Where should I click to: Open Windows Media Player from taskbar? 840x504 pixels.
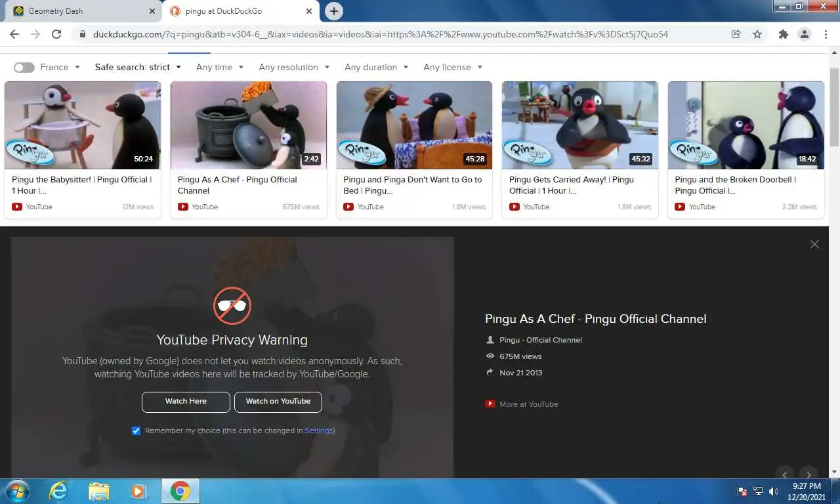138,491
